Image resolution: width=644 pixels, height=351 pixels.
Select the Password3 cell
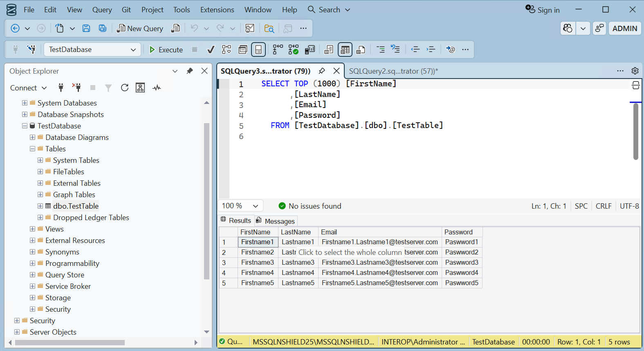tap(462, 262)
